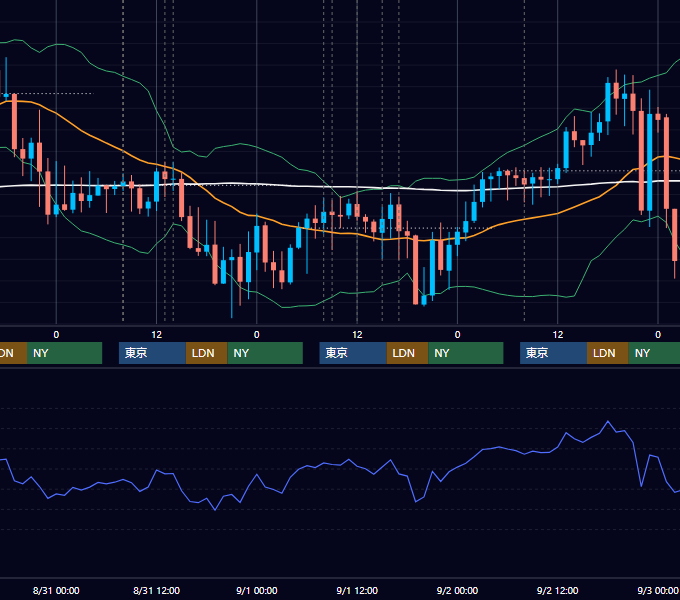Click the hour label 12 above 8/31 12:00
This screenshot has width=680, height=600.
pos(157,335)
